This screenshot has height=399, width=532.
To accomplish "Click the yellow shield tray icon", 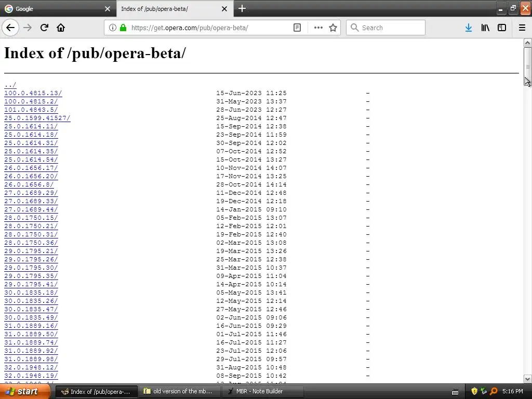I will (x=474, y=391).
